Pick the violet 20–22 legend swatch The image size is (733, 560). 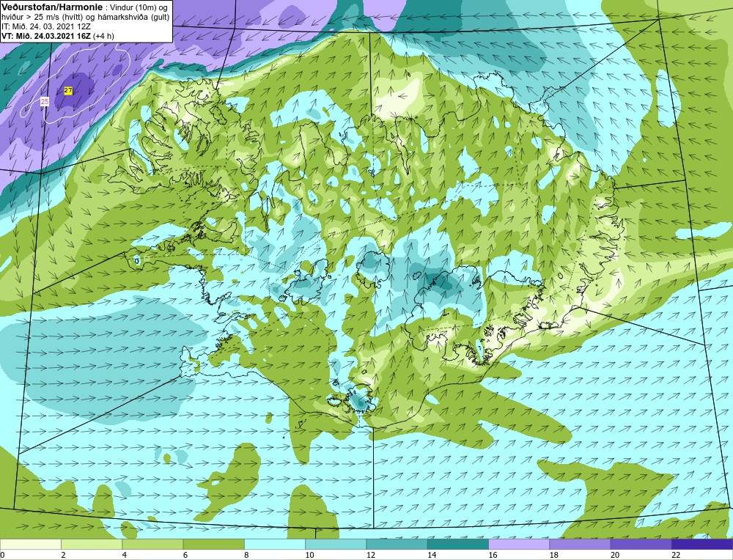click(x=641, y=544)
